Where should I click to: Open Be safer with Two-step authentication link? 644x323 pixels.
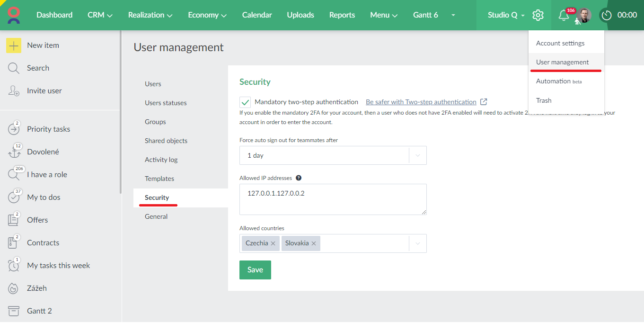421,102
